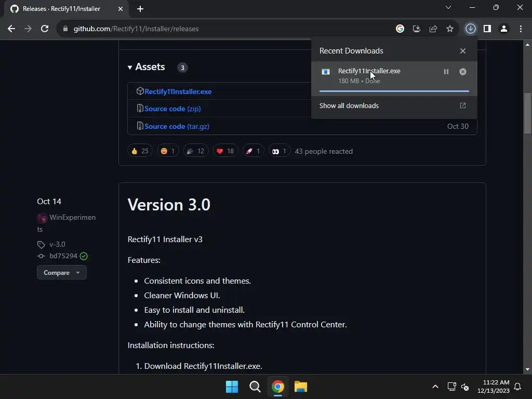Open the Chrome three-dot menu
The image size is (532, 399).
(521, 29)
